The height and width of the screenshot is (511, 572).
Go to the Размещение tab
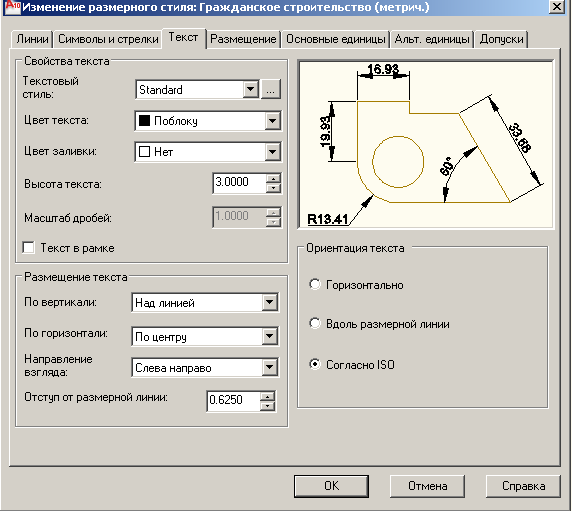point(243,39)
